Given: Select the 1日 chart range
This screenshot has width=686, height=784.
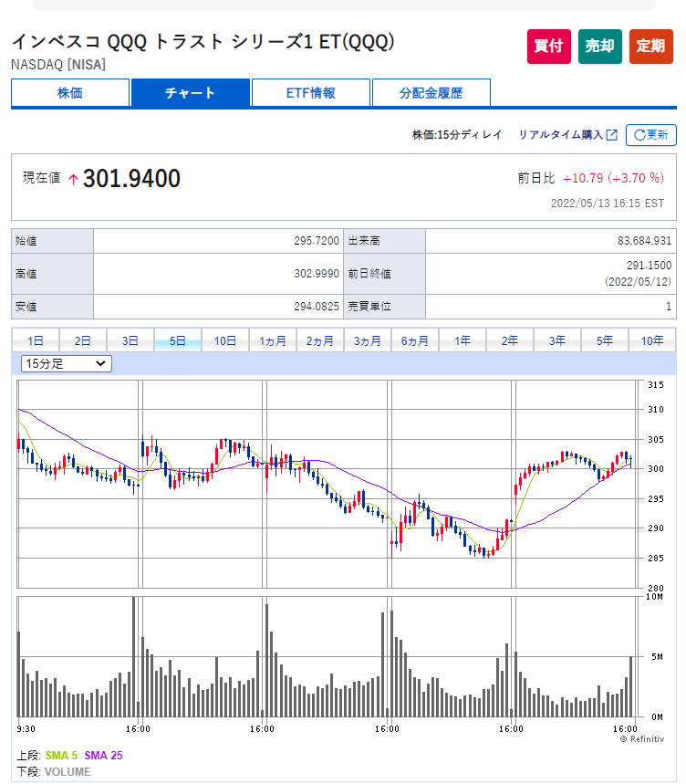Looking at the screenshot, I should [35, 341].
